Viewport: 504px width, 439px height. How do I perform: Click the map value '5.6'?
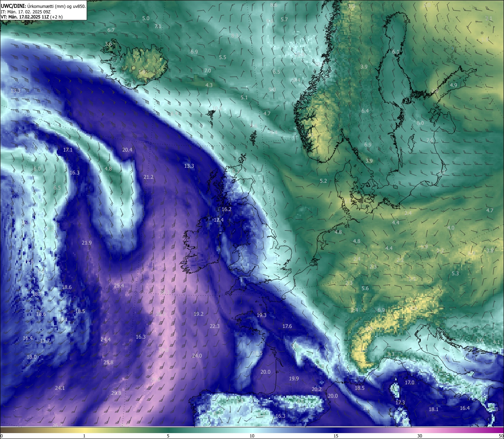(x=365, y=288)
